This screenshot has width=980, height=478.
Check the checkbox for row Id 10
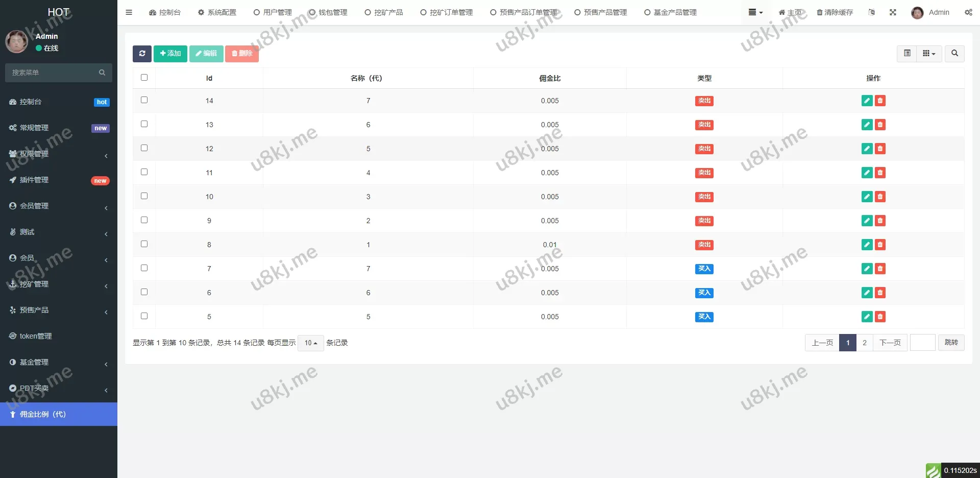coord(144,196)
